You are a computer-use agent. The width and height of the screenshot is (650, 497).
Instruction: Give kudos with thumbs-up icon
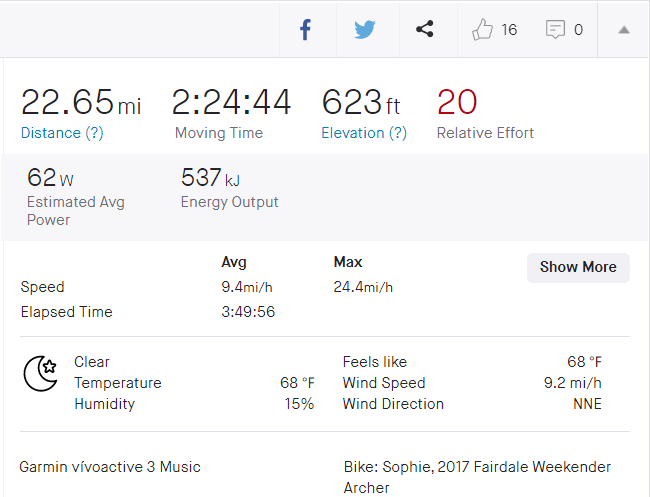click(x=483, y=30)
